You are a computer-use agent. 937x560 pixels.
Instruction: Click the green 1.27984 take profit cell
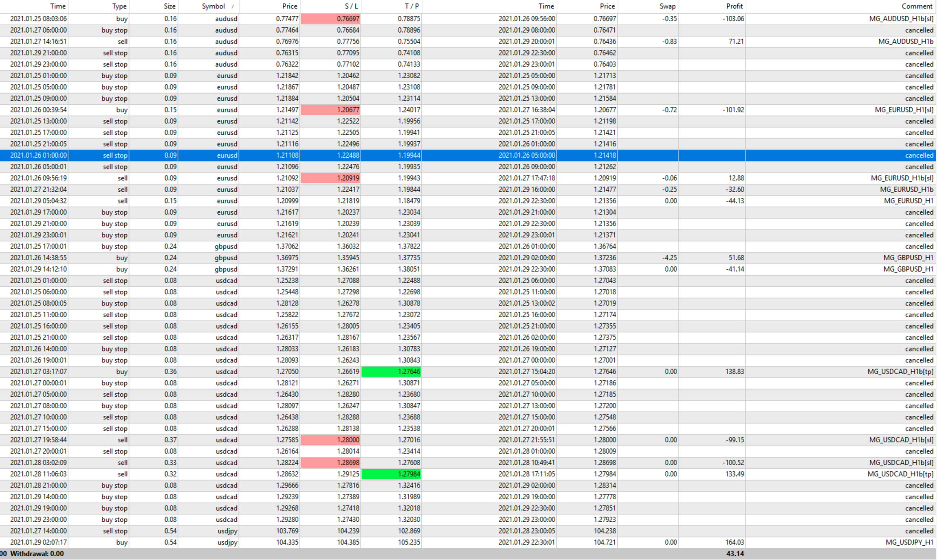point(392,474)
